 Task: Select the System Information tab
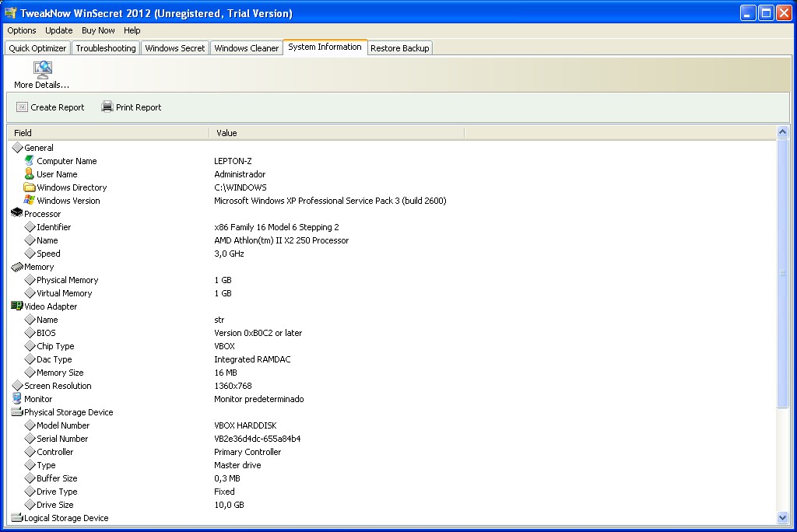[325, 47]
